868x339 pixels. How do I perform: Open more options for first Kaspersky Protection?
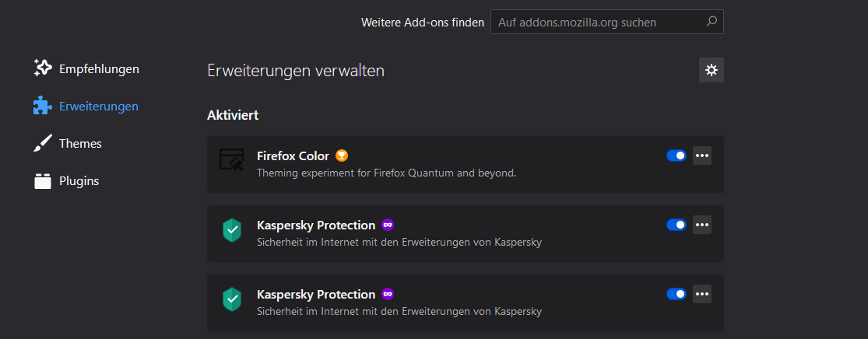coord(702,225)
